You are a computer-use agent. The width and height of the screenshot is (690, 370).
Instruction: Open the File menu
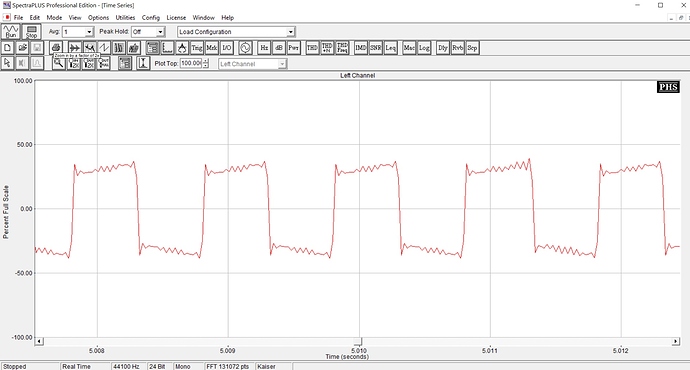[x=18, y=18]
